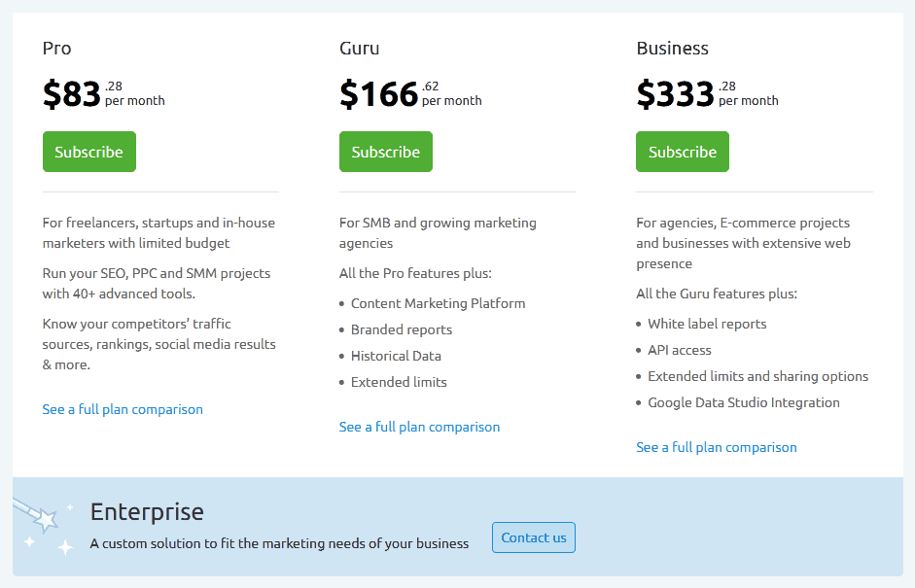Click the White label reports feature

[707, 324]
